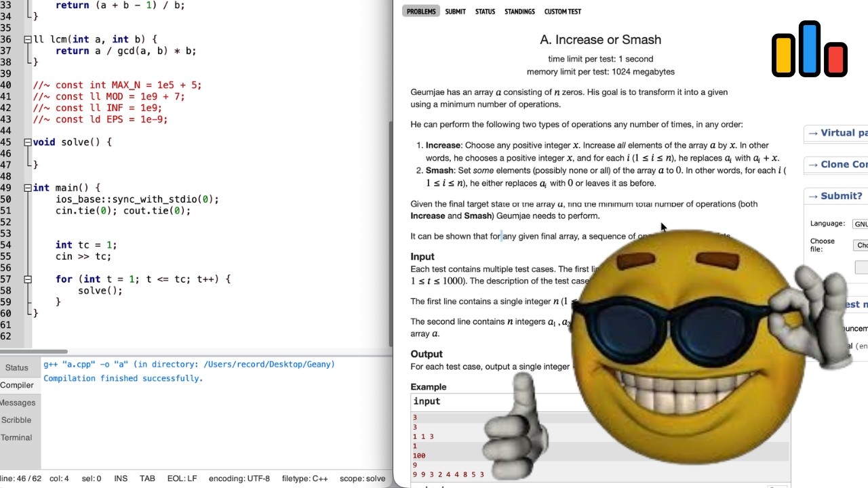The image size is (868, 488).
Task: Open the PROBLEMS tab
Action: coord(421,12)
